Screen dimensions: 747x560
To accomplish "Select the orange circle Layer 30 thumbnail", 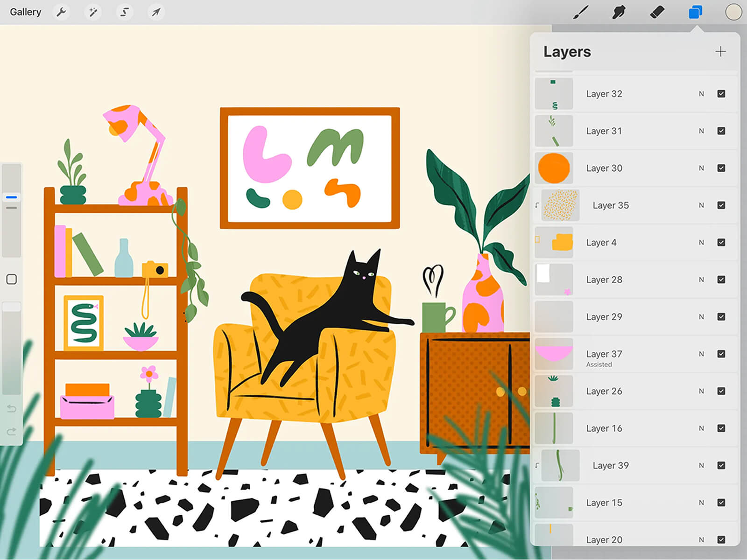I will point(554,168).
